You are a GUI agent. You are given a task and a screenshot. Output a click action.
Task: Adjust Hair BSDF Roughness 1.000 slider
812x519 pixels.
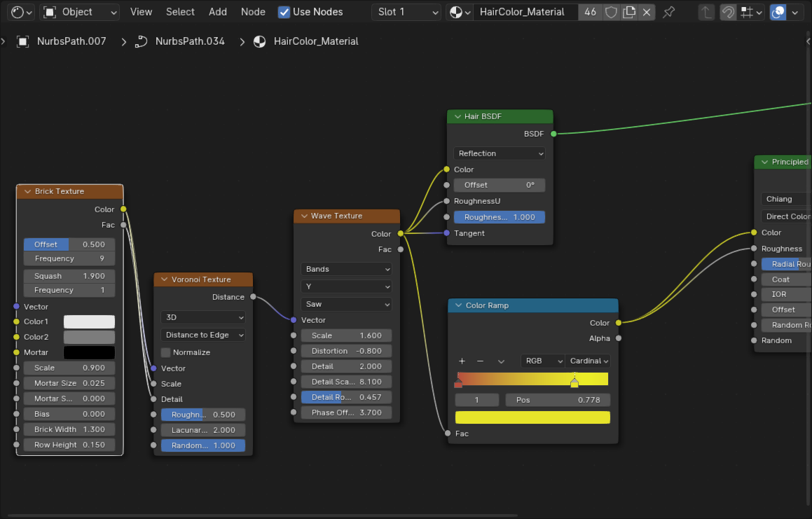pyautogui.click(x=500, y=217)
